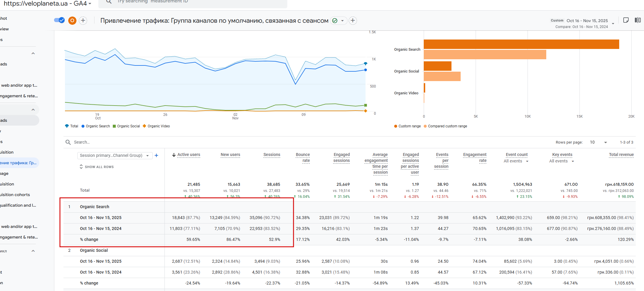Viewport: 644px width, 291px height.
Task: Click the 'Organic Search' row label in the table
Action: pyautogui.click(x=94, y=207)
